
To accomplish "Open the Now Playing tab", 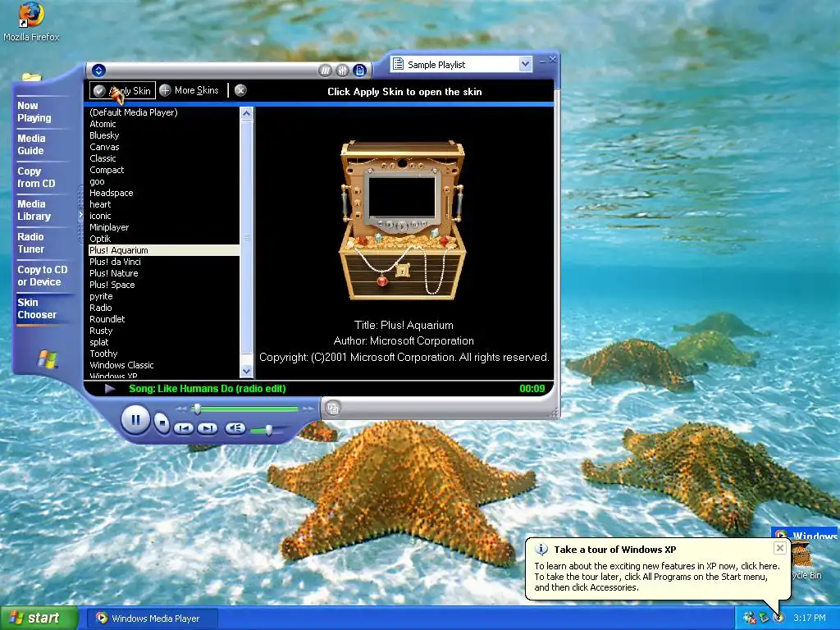I will point(34,112).
